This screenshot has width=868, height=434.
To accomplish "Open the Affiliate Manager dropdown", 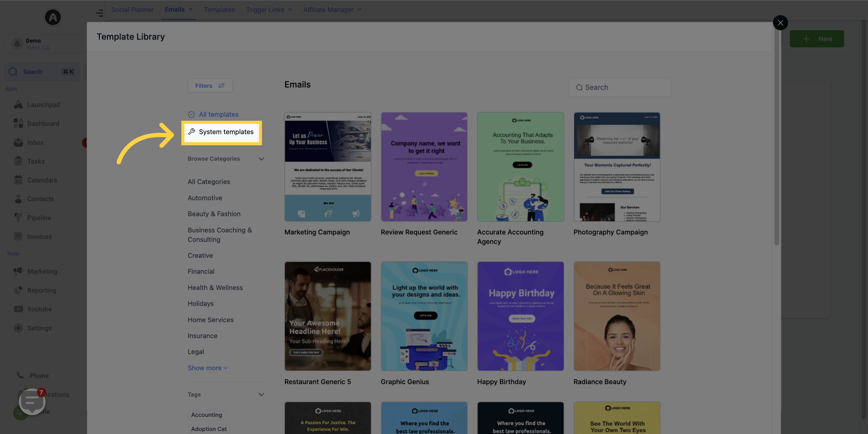I will 332,10.
